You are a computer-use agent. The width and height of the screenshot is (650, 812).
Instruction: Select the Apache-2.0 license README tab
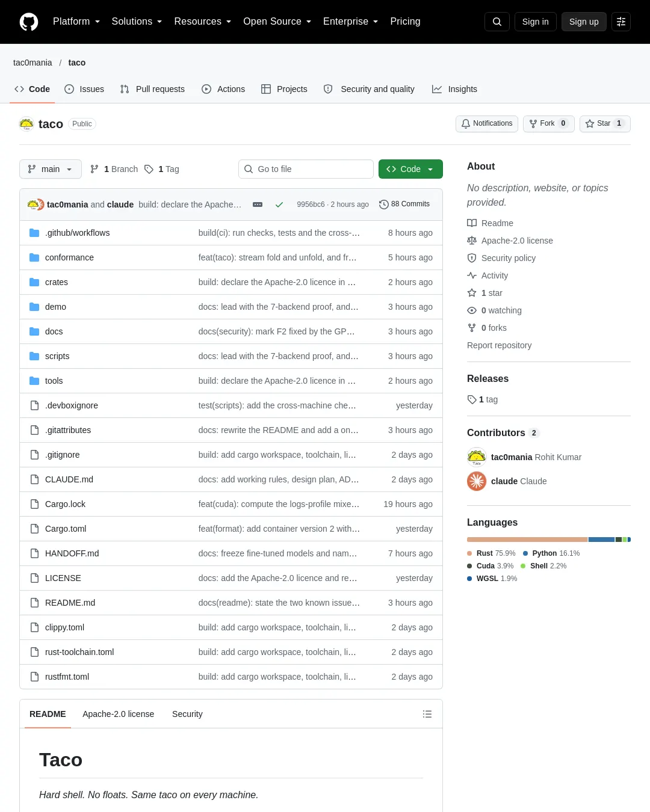(118, 714)
